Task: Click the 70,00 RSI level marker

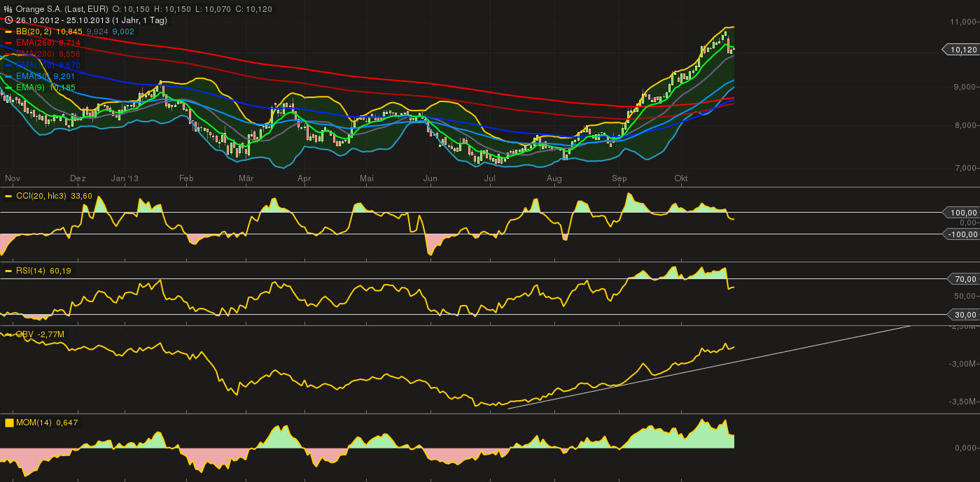Action: (x=965, y=279)
